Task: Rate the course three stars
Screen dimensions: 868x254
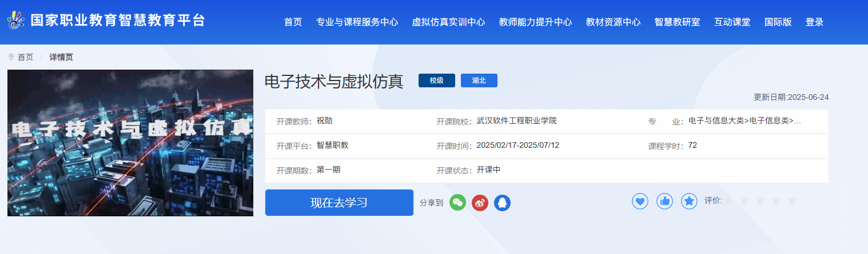Action: point(760,201)
